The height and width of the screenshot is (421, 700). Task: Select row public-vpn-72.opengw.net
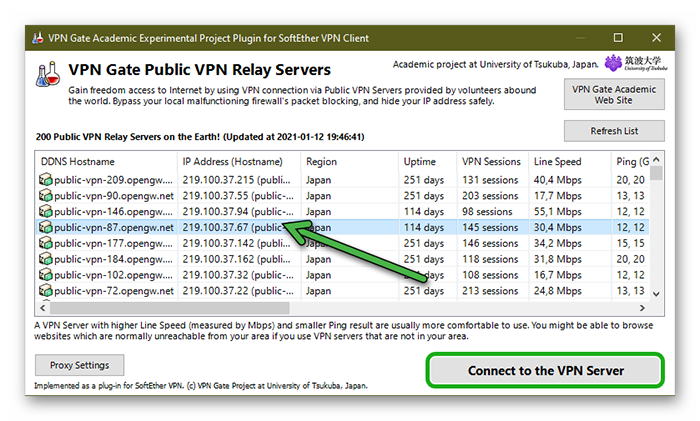(342, 291)
